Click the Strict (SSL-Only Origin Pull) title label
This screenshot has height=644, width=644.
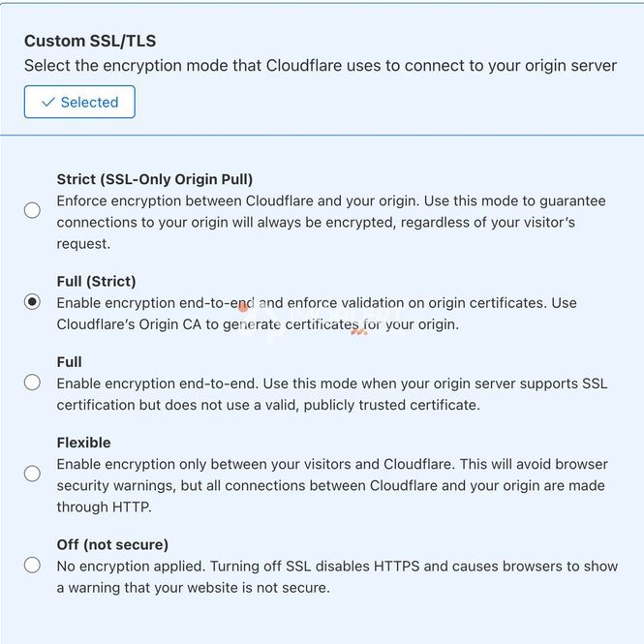(x=155, y=179)
